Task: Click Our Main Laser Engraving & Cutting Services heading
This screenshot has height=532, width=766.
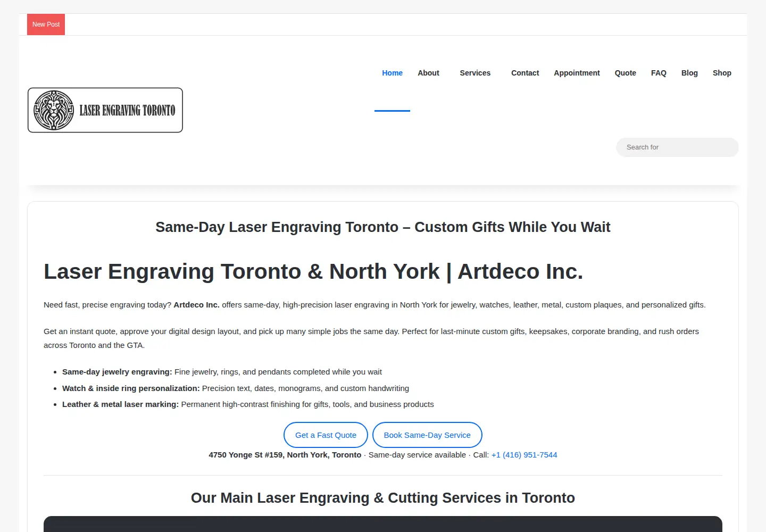Action: (x=383, y=498)
